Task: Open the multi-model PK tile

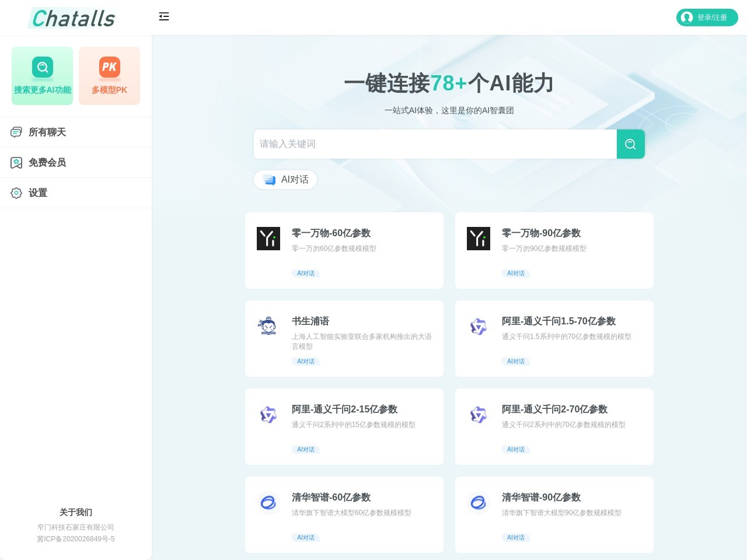Action: 109,76
